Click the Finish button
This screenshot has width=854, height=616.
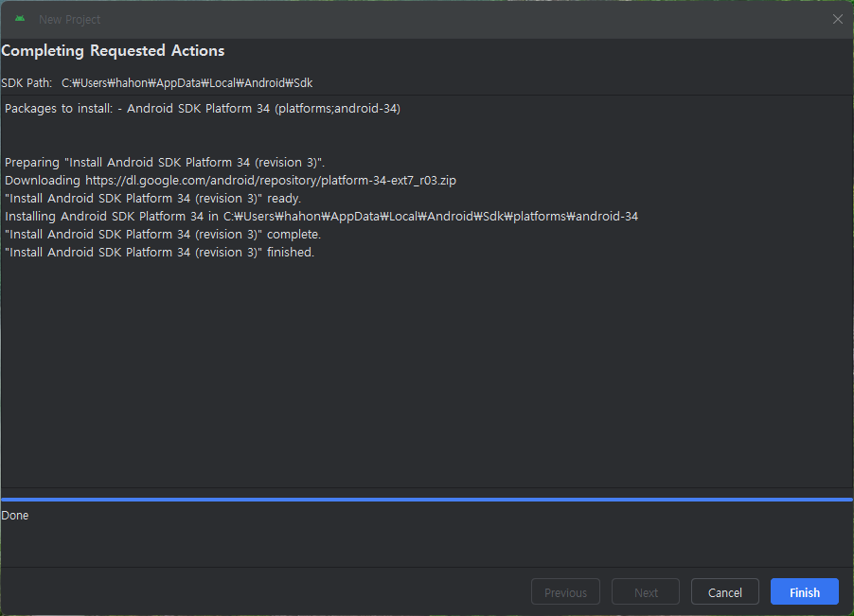coord(804,591)
